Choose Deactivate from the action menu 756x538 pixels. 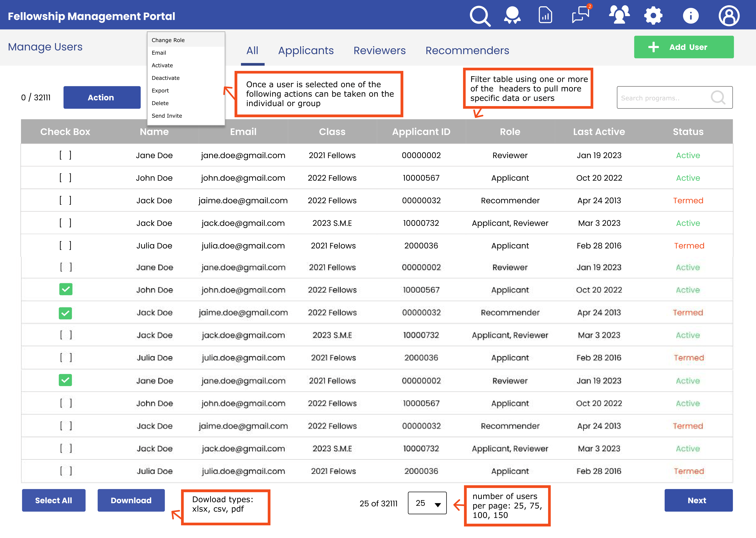166,78
